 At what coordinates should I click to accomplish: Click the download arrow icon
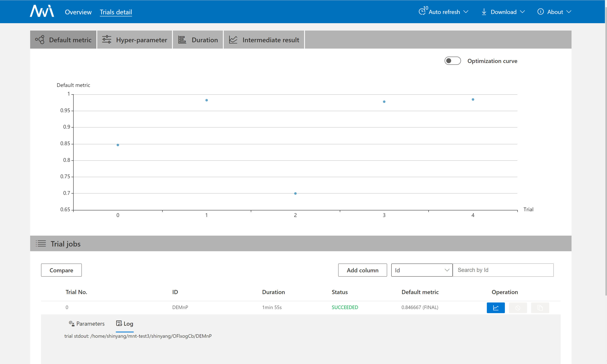[484, 12]
